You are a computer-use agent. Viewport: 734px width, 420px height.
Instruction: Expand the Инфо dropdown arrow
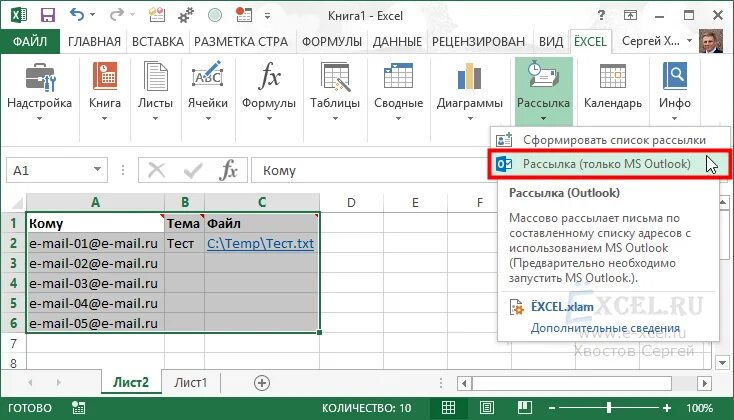pos(675,118)
